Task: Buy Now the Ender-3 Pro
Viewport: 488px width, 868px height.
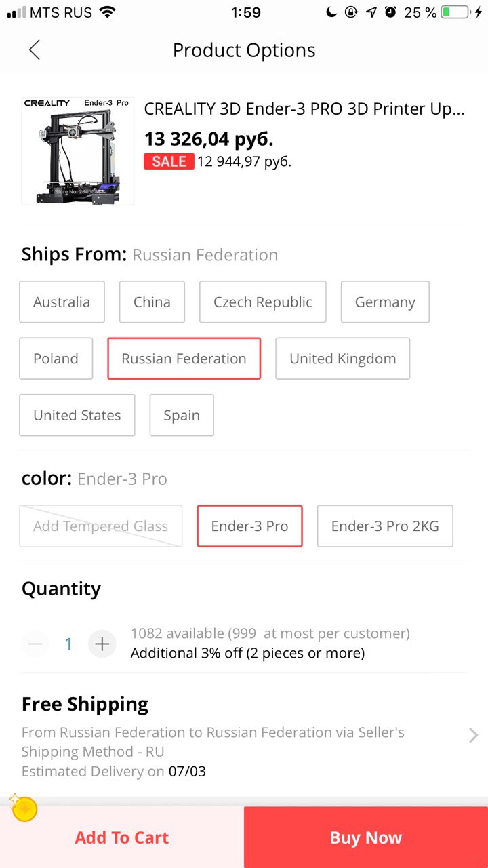Action: point(366,837)
